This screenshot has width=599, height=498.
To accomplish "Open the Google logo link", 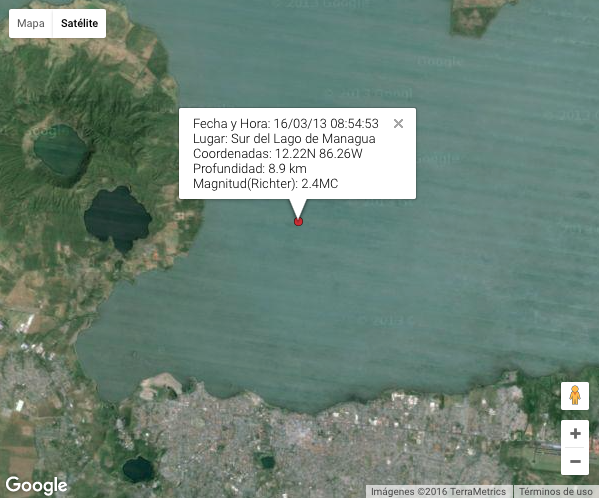I will pos(37,485).
